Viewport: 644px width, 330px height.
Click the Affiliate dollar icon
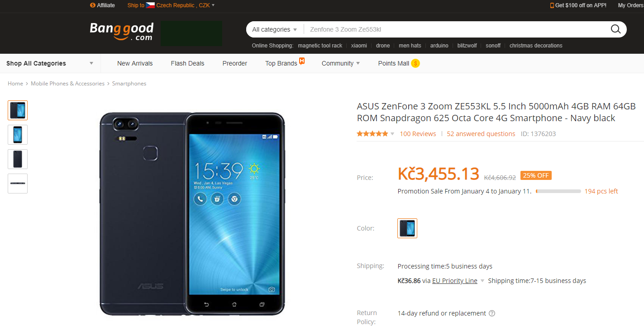click(93, 5)
